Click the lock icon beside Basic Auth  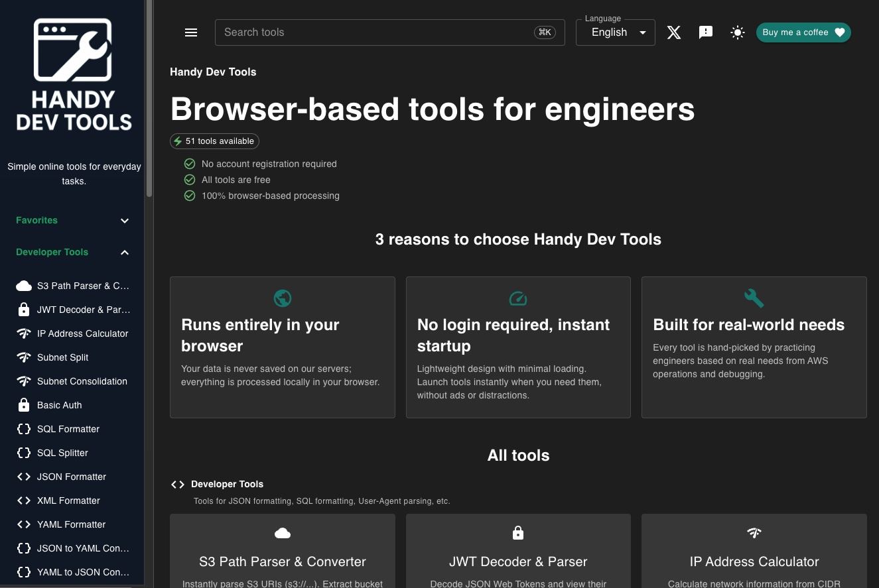point(24,405)
